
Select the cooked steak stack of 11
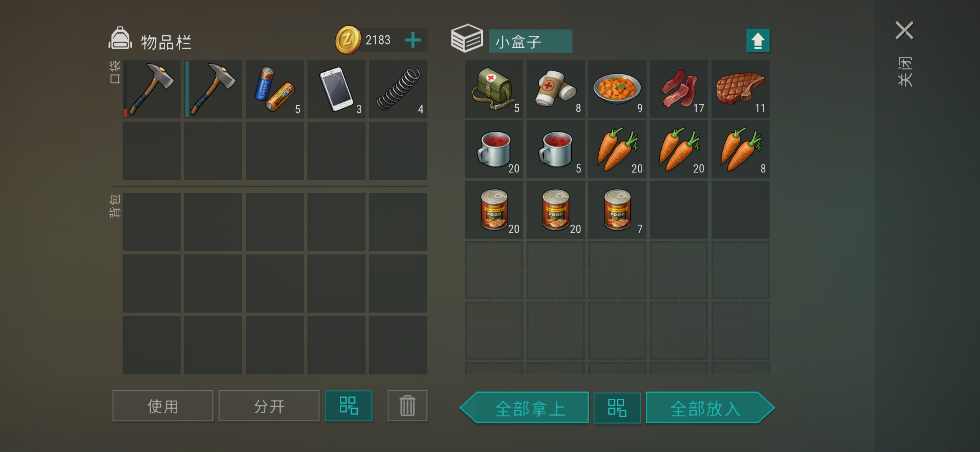tap(741, 89)
